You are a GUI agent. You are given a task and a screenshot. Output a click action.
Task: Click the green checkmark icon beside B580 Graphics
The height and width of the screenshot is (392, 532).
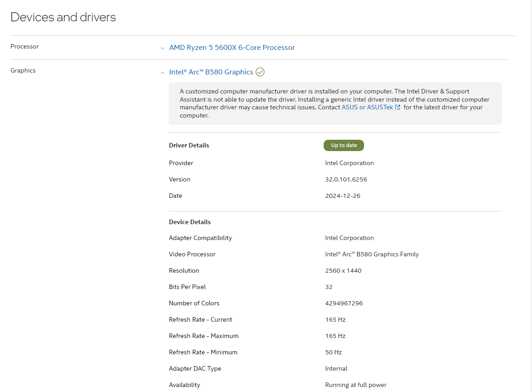click(x=260, y=72)
